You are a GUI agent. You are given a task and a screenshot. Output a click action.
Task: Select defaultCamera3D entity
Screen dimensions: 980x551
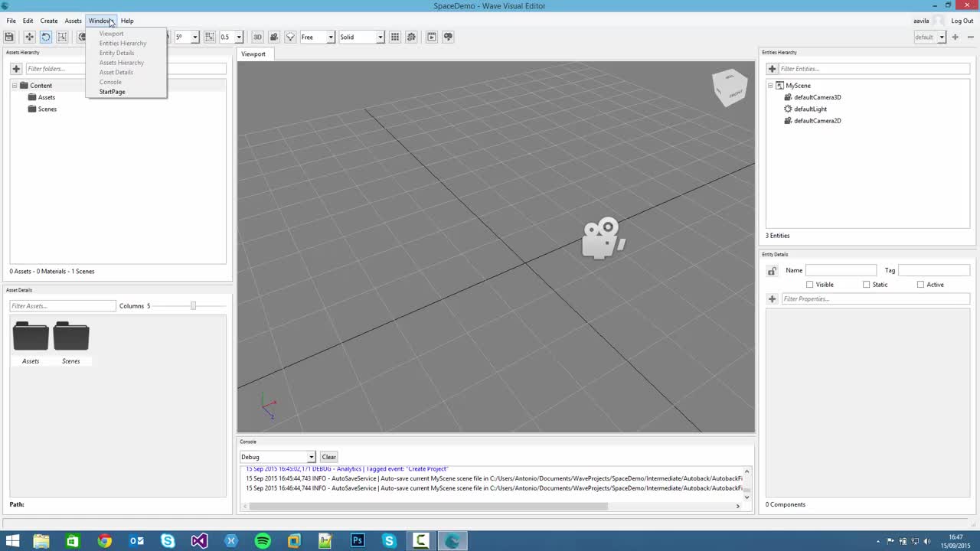click(x=817, y=97)
